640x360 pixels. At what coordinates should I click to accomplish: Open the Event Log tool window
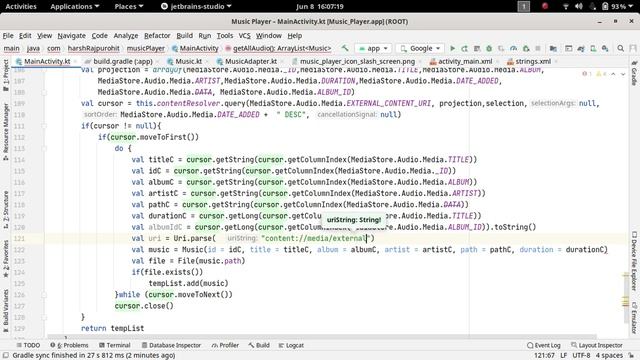pyautogui.click(x=543, y=345)
